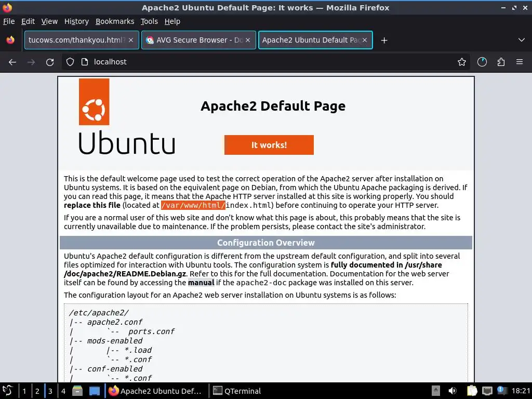Open the Edit menu
Image resolution: width=532 pixels, height=399 pixels.
pyautogui.click(x=28, y=21)
